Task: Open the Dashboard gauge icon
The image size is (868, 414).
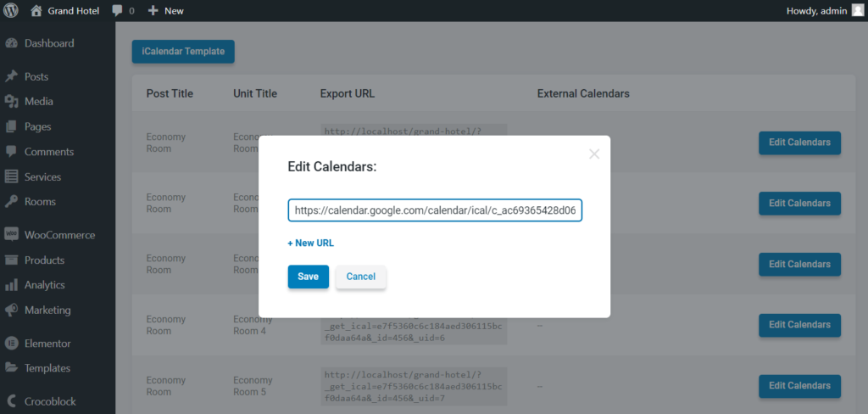Action: tap(11, 43)
